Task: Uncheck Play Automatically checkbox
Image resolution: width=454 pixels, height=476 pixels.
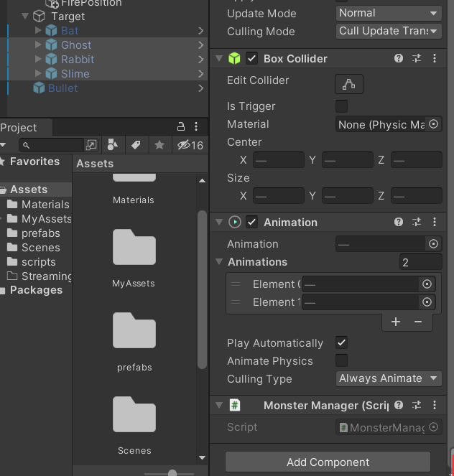Action: 342,342
